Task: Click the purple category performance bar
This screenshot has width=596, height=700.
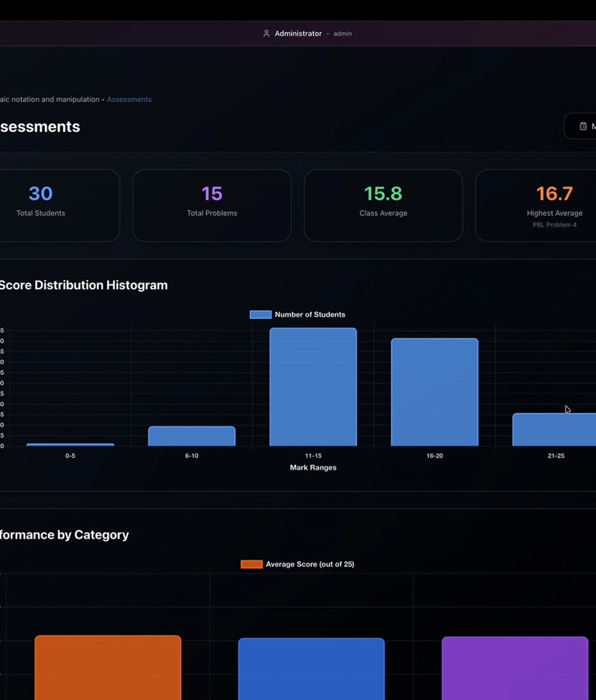Action: 515,668
